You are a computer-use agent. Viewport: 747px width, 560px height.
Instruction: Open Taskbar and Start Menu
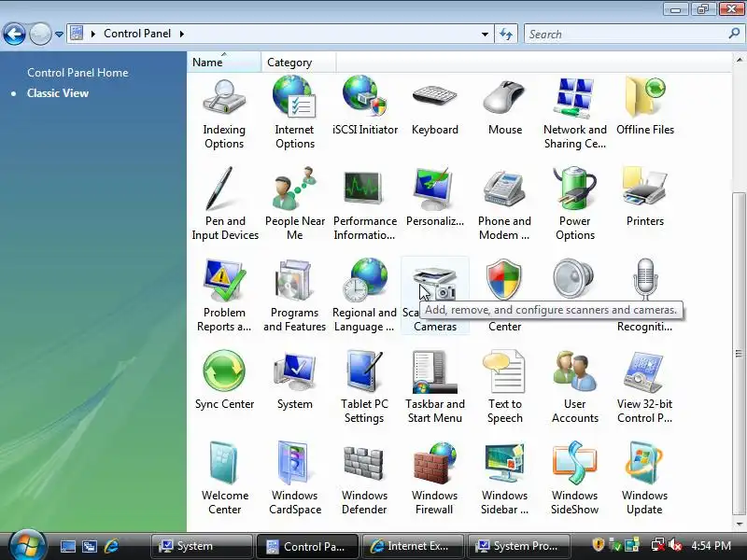coord(435,387)
